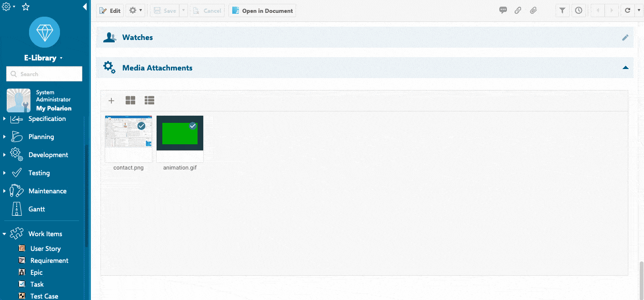The height and width of the screenshot is (300, 644).
Task: Switch to list view
Action: [x=149, y=100]
